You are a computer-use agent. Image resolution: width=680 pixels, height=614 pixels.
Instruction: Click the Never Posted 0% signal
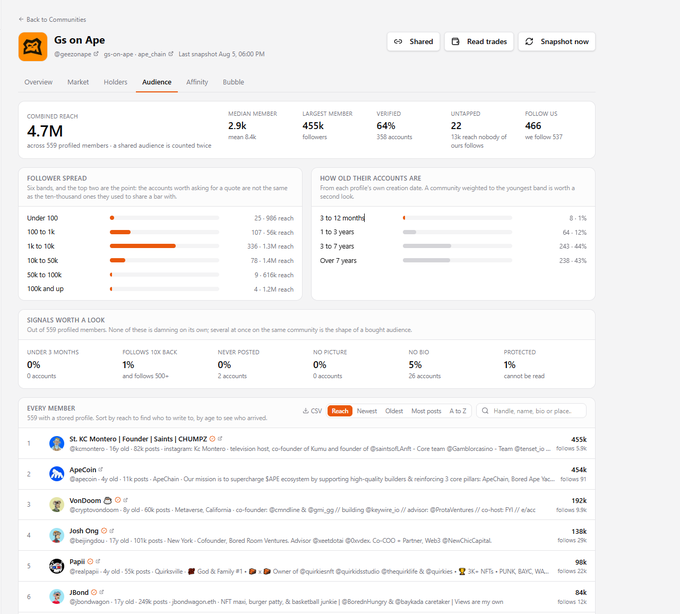(224, 365)
